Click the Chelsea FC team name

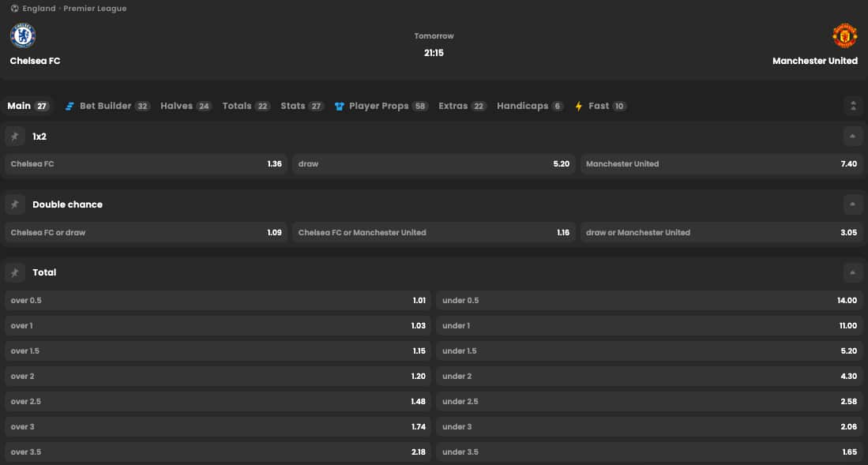(35, 61)
